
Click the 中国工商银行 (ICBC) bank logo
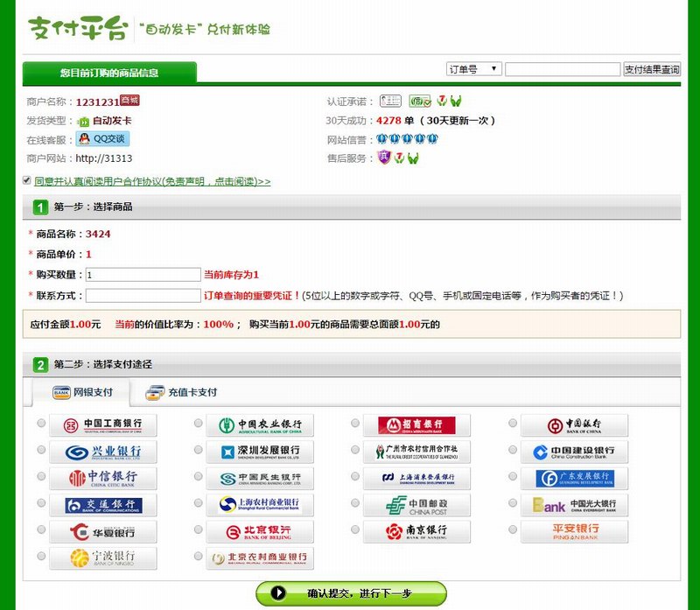point(103,425)
